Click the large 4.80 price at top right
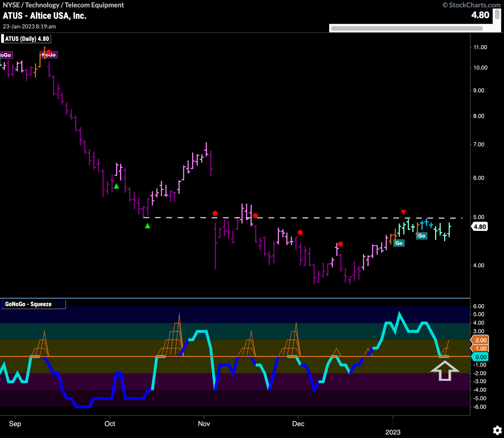 pyautogui.click(x=480, y=15)
